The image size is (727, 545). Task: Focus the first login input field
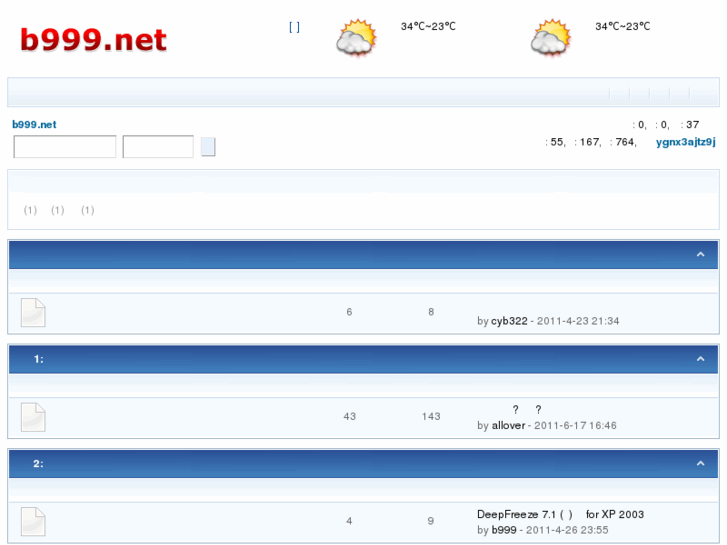tap(65, 147)
